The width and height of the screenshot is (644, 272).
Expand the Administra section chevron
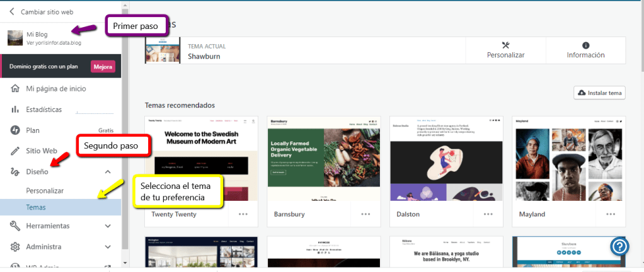108,246
